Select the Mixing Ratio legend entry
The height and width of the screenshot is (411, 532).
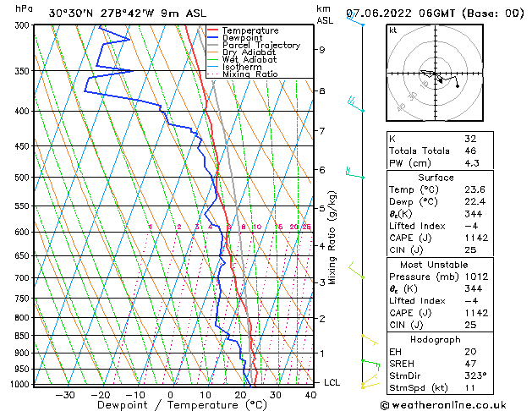[x=242, y=74]
